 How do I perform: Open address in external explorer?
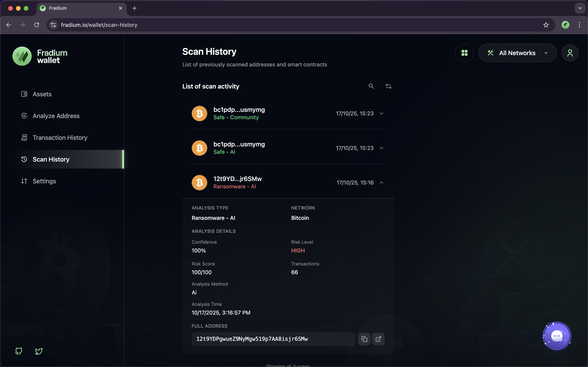coord(378,339)
